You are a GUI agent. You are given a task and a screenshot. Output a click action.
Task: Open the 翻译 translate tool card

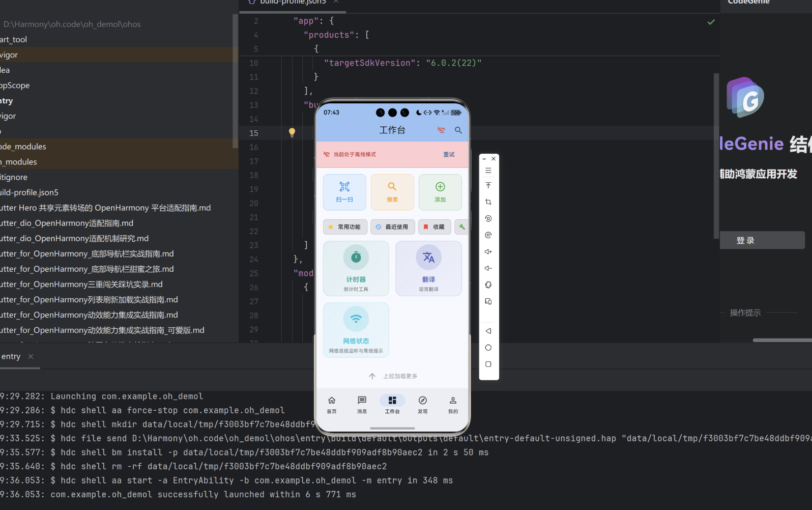click(x=428, y=268)
